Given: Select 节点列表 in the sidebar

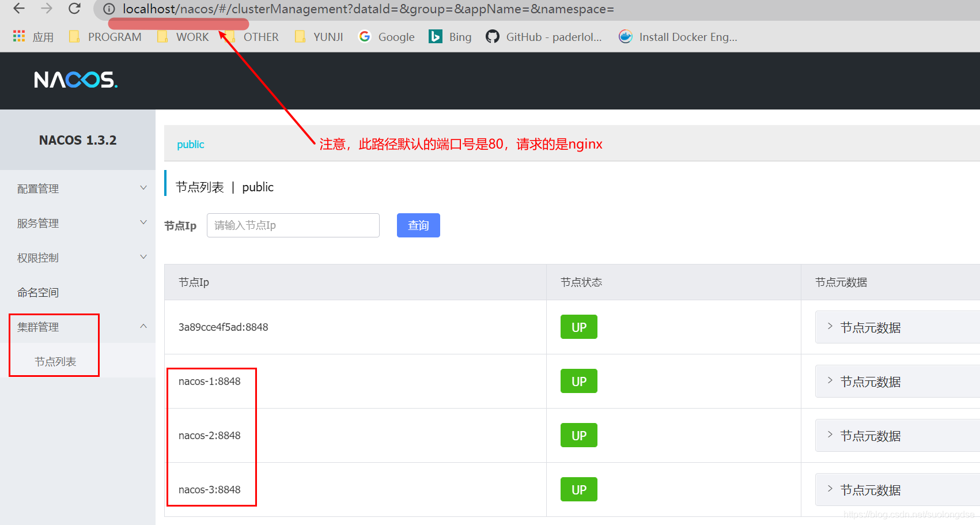Looking at the screenshot, I should click(55, 361).
